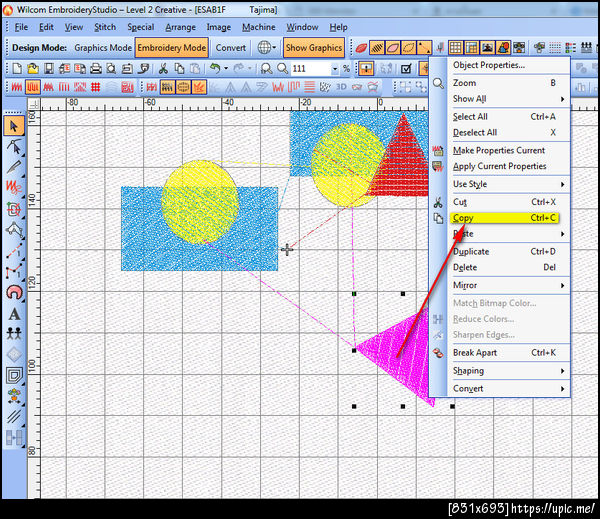This screenshot has height=519, width=600.
Task: Choose Object Properties from context menu
Action: pos(489,65)
